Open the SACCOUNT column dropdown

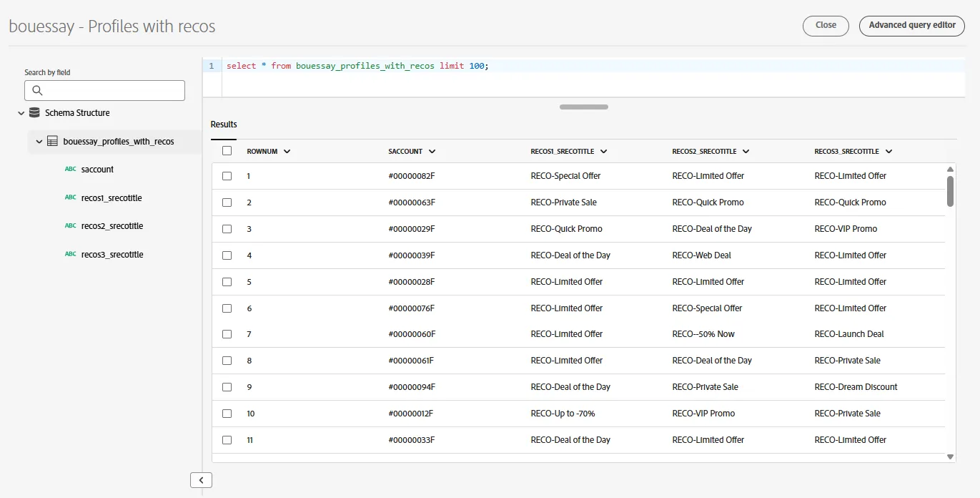[432, 152]
